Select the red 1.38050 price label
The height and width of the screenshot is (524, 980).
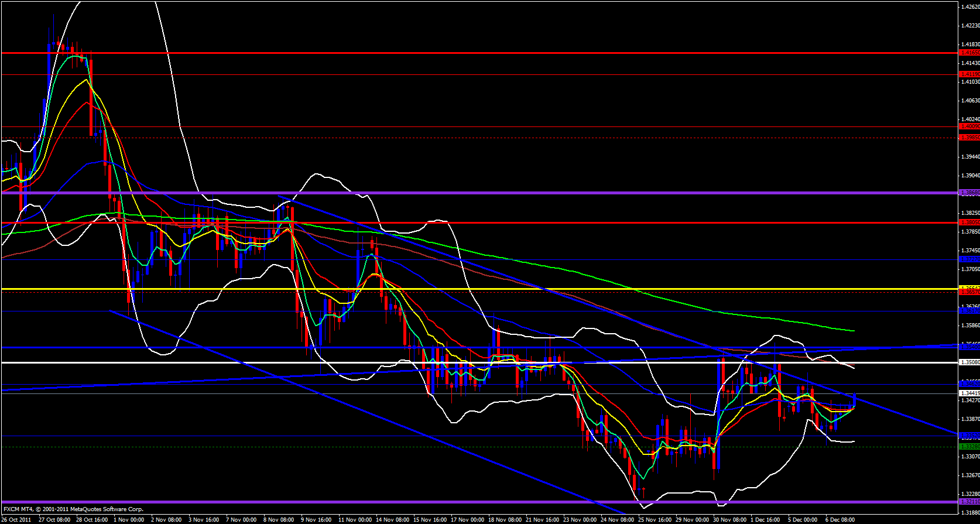[969, 222]
